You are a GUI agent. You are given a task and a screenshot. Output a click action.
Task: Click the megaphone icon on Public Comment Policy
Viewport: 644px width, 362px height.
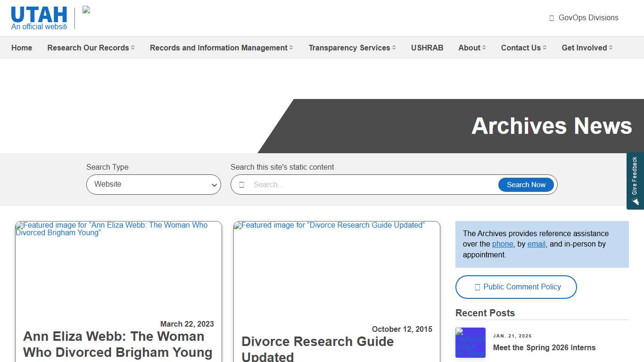click(477, 287)
